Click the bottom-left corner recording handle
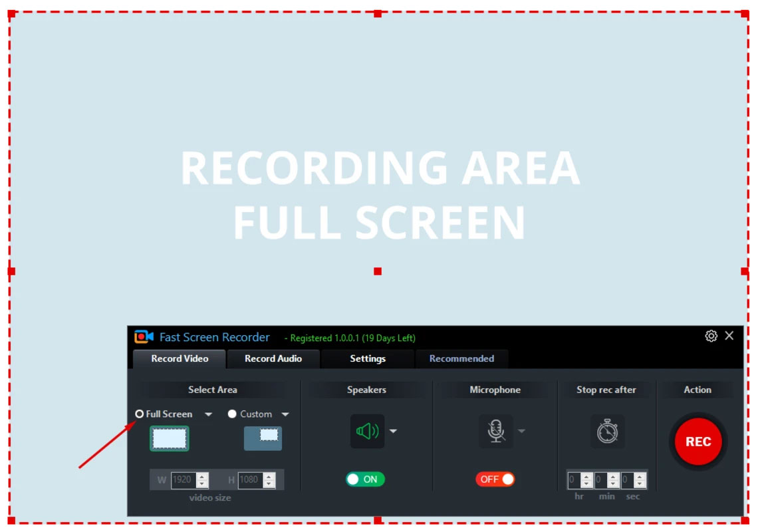 point(11,520)
